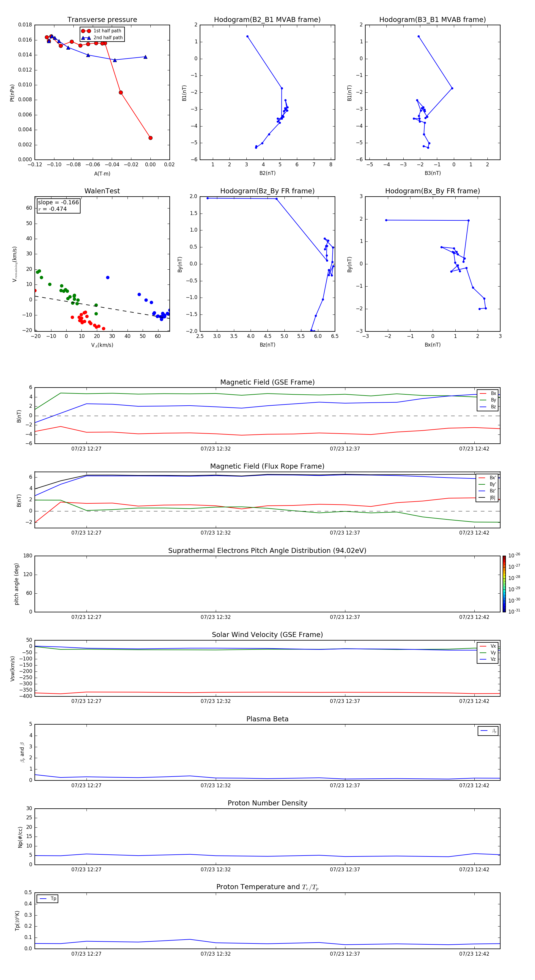Click the '07/23 12:37' tick under Proton Number Density
Screen dimensions: 535x980
[344, 869]
